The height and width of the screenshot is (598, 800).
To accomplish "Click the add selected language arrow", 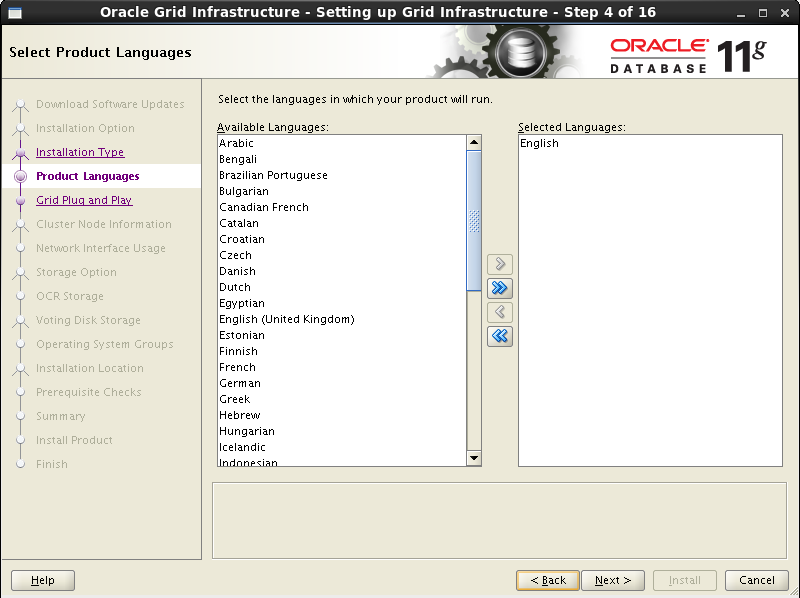I will click(x=499, y=264).
